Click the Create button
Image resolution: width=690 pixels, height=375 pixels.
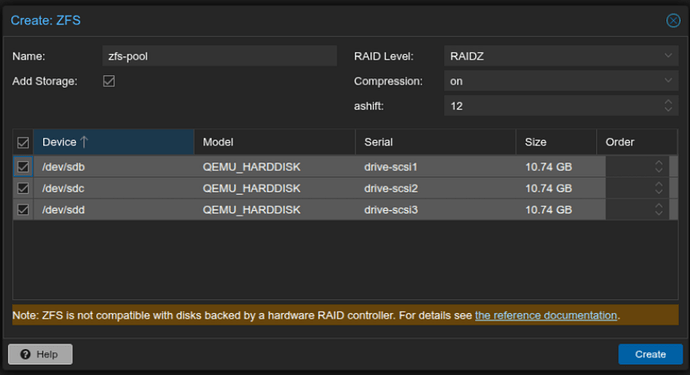pyautogui.click(x=650, y=354)
